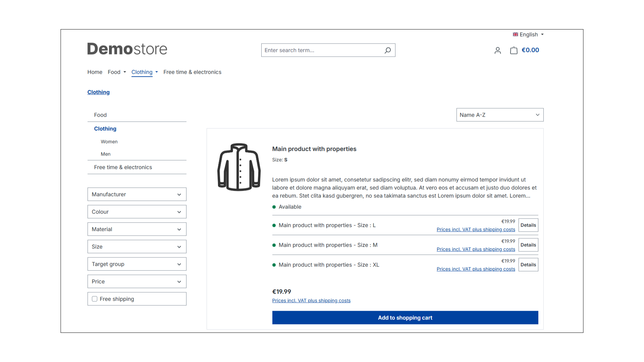Click Details for Size M variant
This screenshot has height=362, width=644.
(528, 245)
